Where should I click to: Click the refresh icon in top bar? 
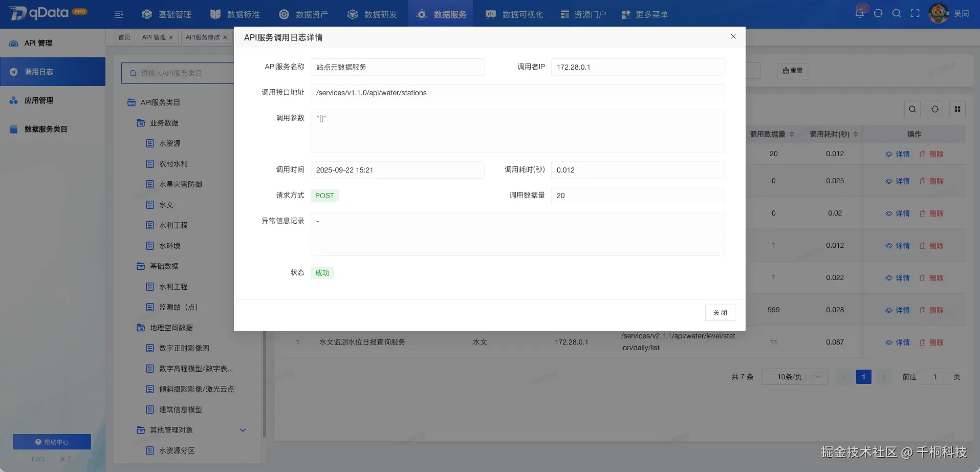click(878, 13)
